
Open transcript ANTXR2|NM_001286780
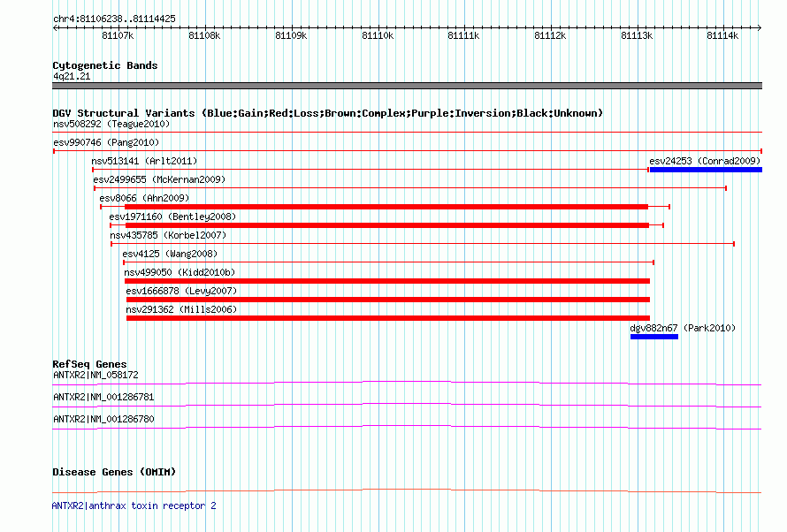[x=103, y=419]
